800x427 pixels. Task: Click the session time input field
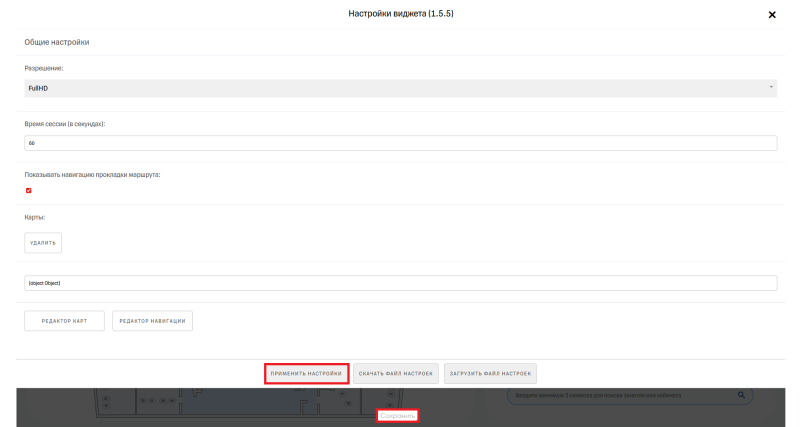point(400,143)
